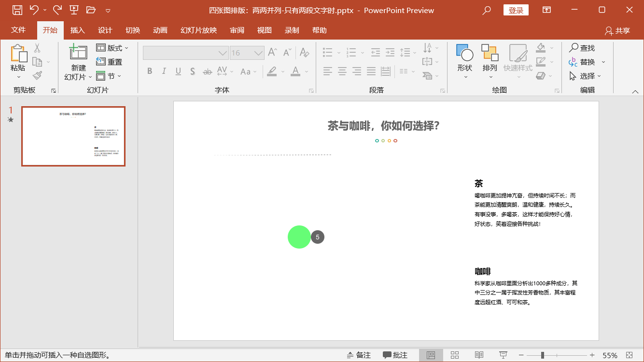Start slideshow from status bar icon
644x362 pixels.
[x=503, y=355]
